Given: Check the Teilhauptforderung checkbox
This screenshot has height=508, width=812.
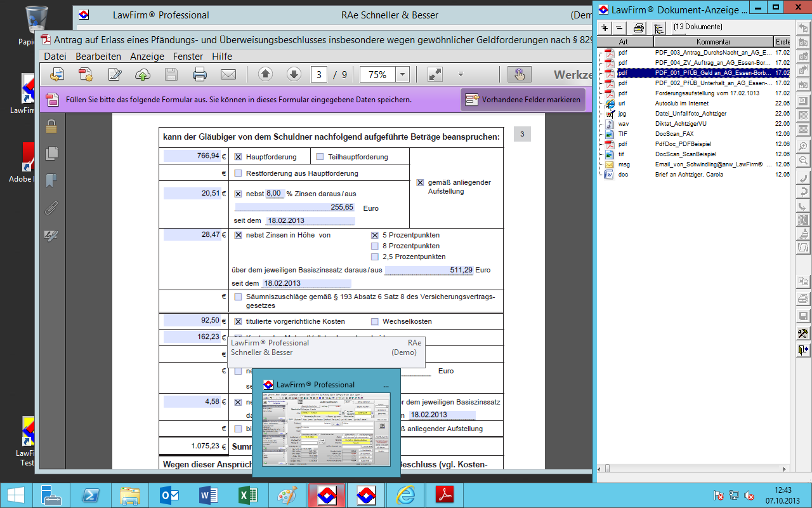Looking at the screenshot, I should 320,156.
